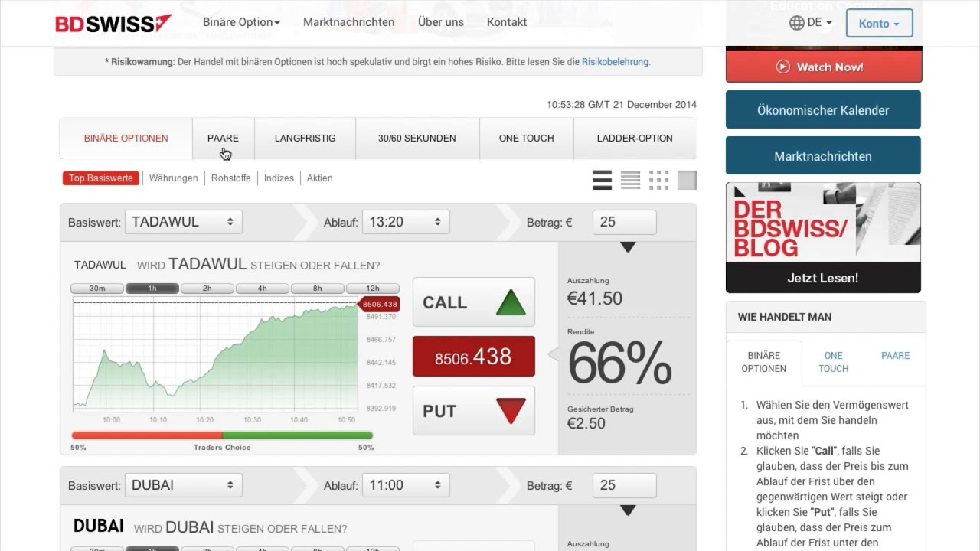Open the Risikobelehrung link
The height and width of the screenshot is (551, 980).
[616, 62]
